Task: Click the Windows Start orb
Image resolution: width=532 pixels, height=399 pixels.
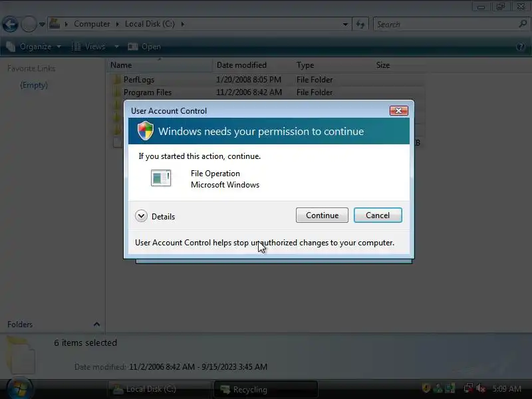Action: coord(19,389)
